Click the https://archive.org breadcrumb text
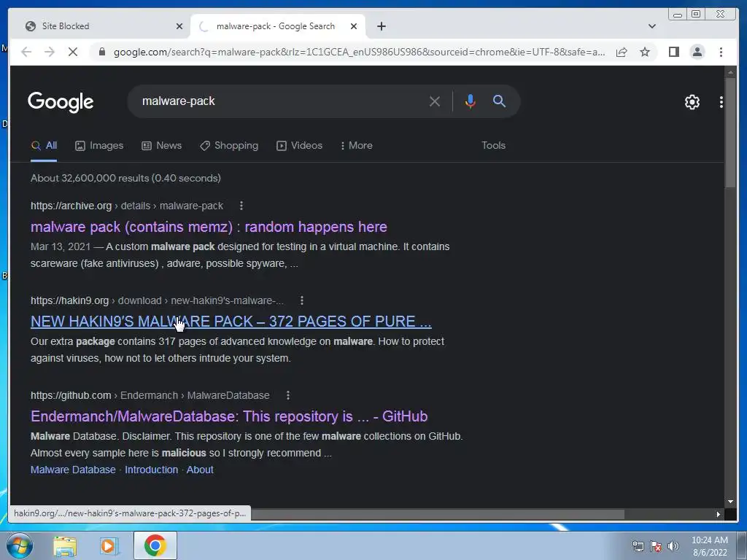Image resolution: width=747 pixels, height=560 pixels. [x=71, y=206]
